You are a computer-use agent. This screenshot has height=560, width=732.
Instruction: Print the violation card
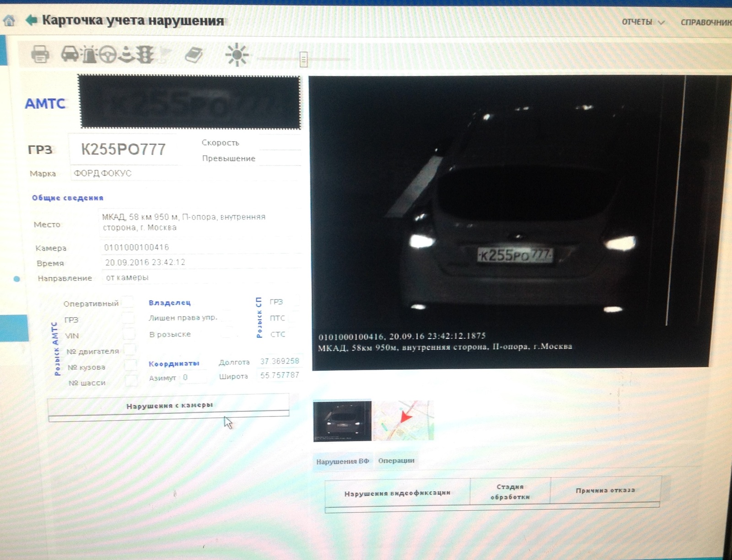click(x=40, y=54)
